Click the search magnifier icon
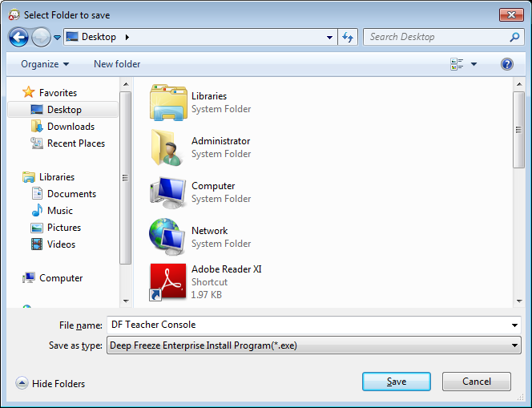532x408 pixels. (x=514, y=37)
